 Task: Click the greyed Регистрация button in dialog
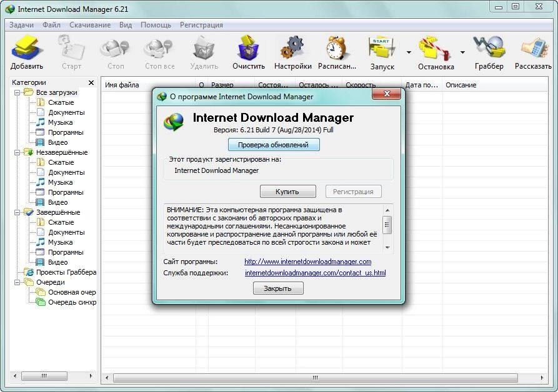click(354, 192)
